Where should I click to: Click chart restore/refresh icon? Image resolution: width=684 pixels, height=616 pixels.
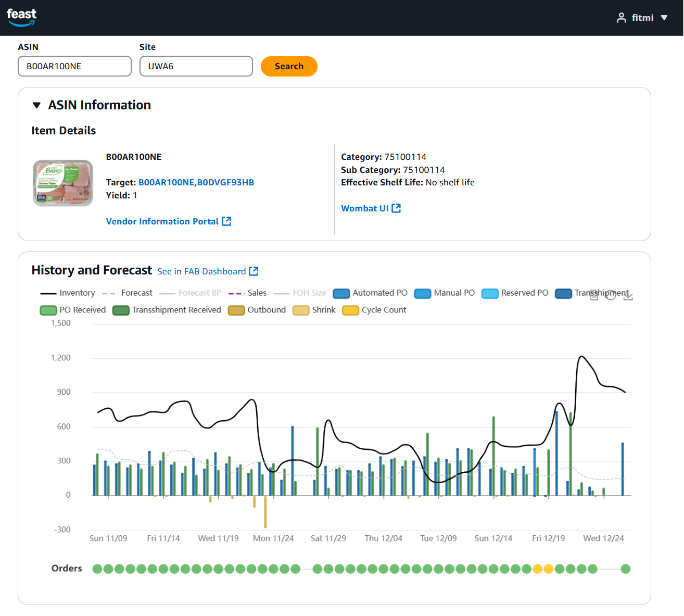pos(611,295)
